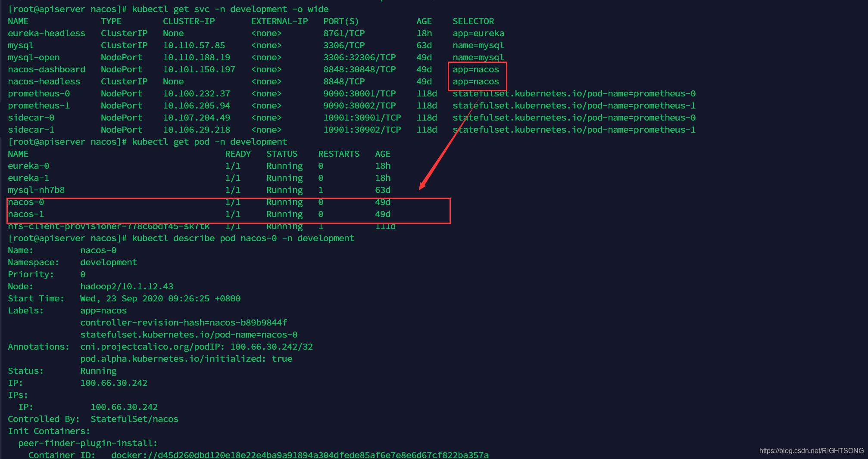Click the cni.projectcalico.org/podIP annotation
Screen dimensions: 868x459
tap(197, 347)
